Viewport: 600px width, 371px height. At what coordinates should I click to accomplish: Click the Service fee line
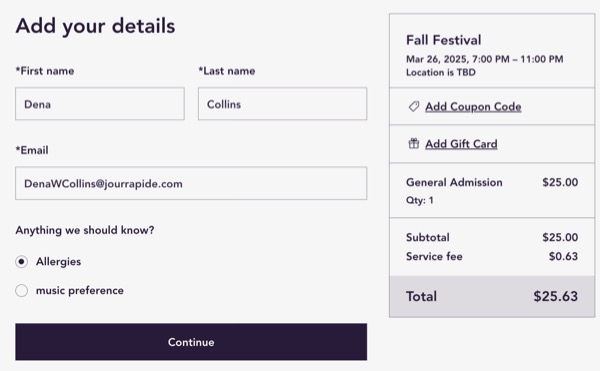pyautogui.click(x=492, y=256)
